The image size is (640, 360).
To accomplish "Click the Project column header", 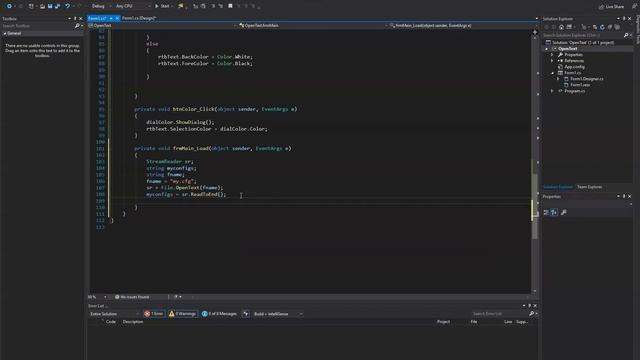I will (x=443, y=322).
